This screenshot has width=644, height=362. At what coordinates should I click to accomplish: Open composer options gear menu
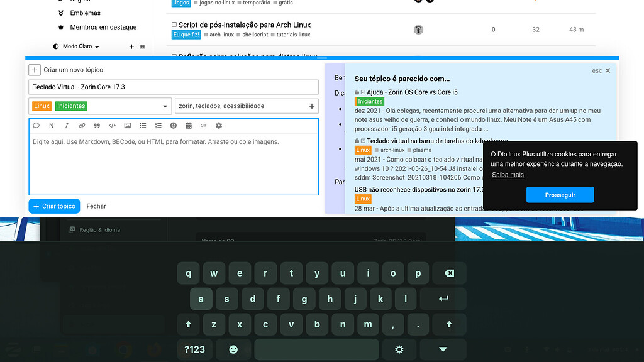pyautogui.click(x=219, y=126)
